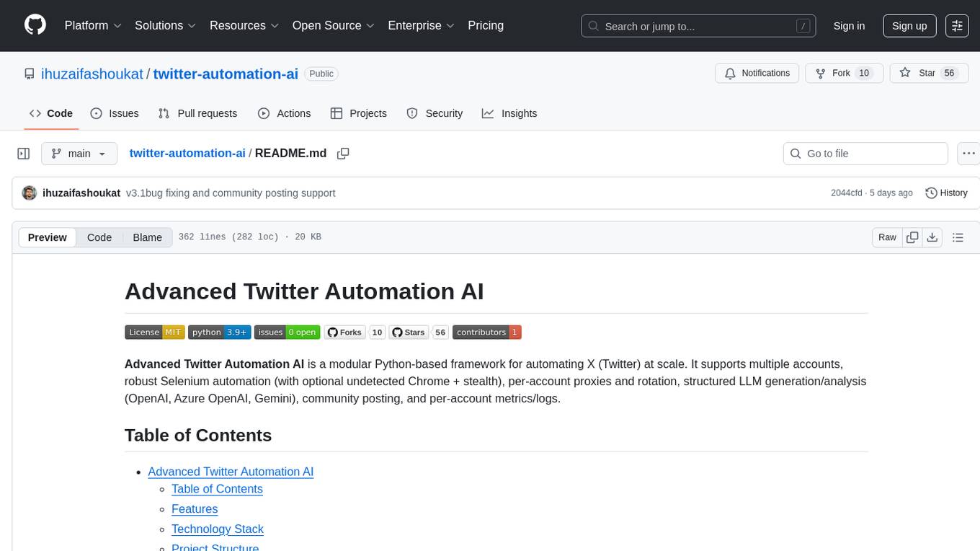
Task: Click Sign in
Action: click(849, 25)
